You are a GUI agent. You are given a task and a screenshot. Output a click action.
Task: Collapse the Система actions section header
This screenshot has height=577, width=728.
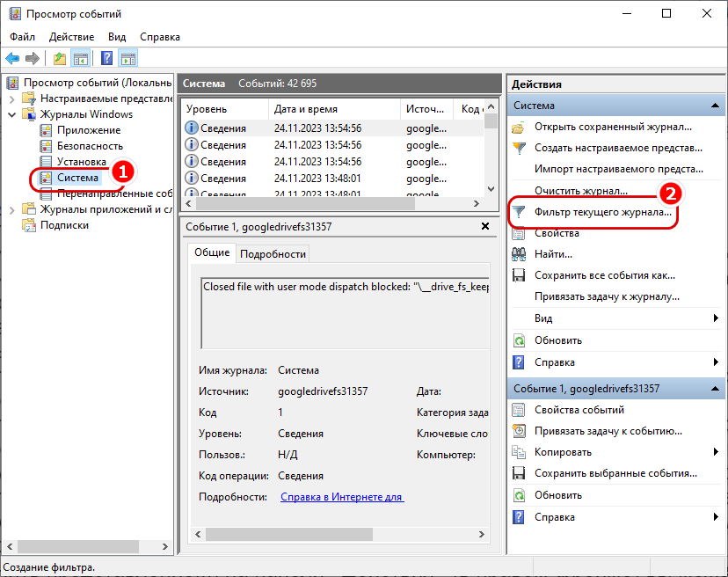717,106
